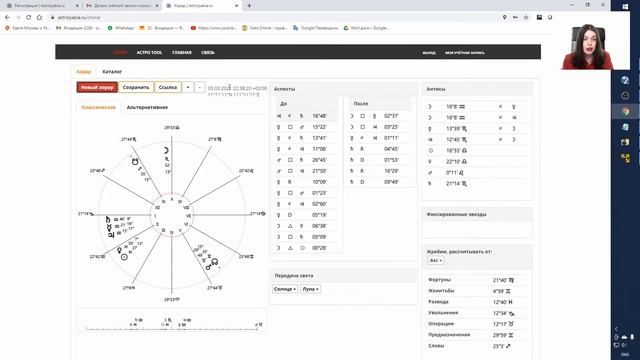Screen dimensions: 640x360
Task: Click the Ссылка button
Action: (x=168, y=87)
